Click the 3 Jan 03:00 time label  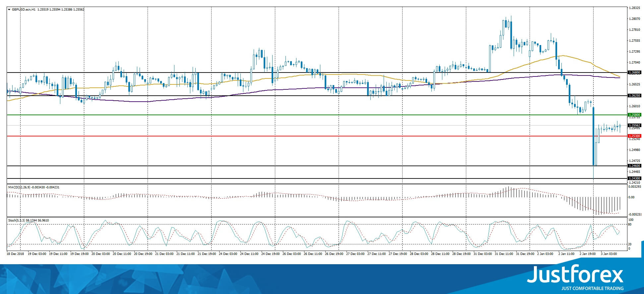pos(609,254)
